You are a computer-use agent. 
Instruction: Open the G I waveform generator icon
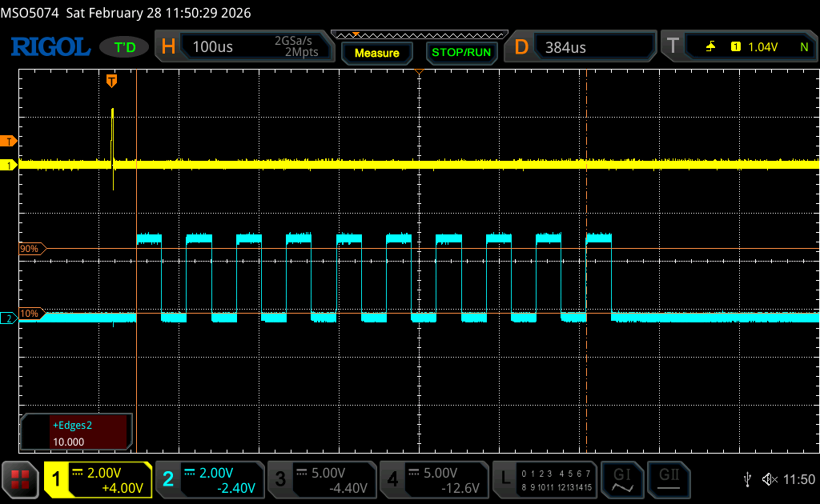(622, 479)
